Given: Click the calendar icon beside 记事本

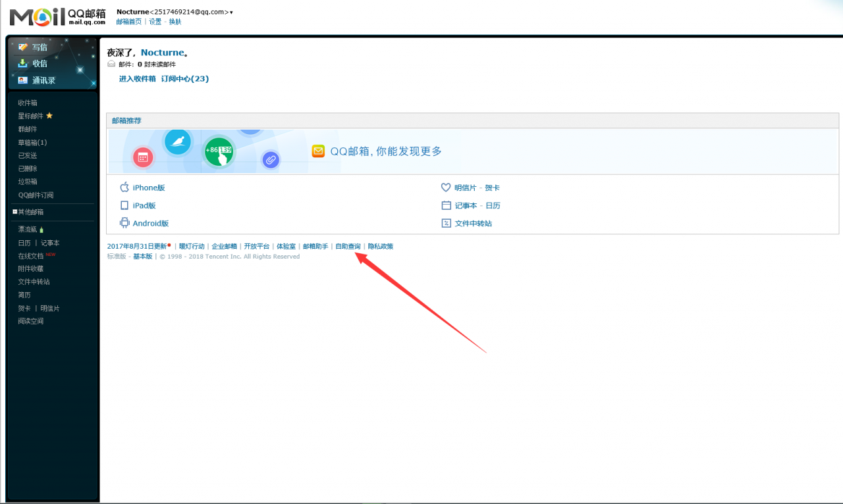Looking at the screenshot, I should point(446,205).
